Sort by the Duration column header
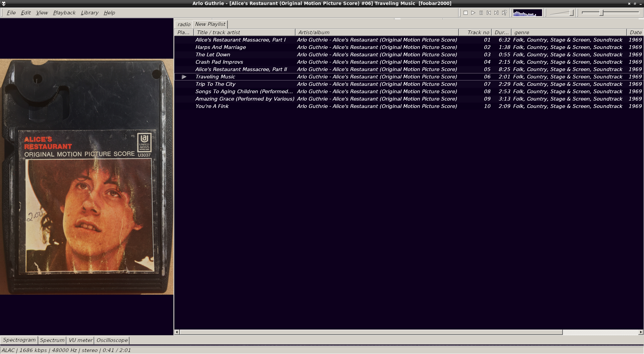This screenshot has width=644, height=354. [x=501, y=33]
